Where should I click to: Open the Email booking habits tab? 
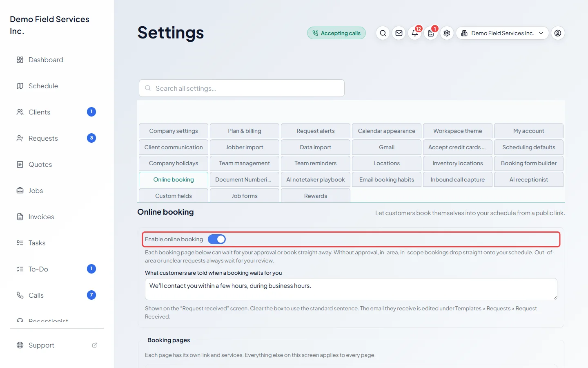(x=387, y=180)
